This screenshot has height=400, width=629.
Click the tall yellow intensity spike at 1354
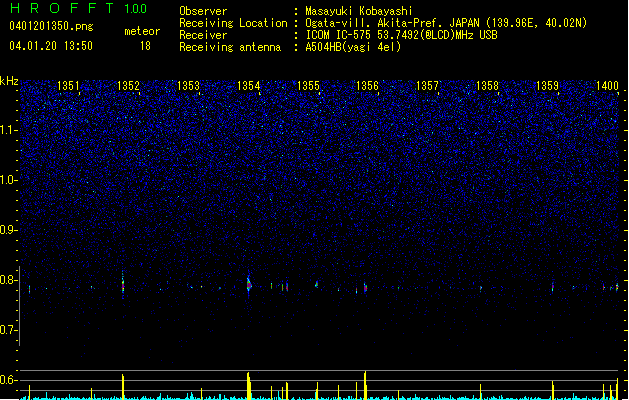click(249, 386)
